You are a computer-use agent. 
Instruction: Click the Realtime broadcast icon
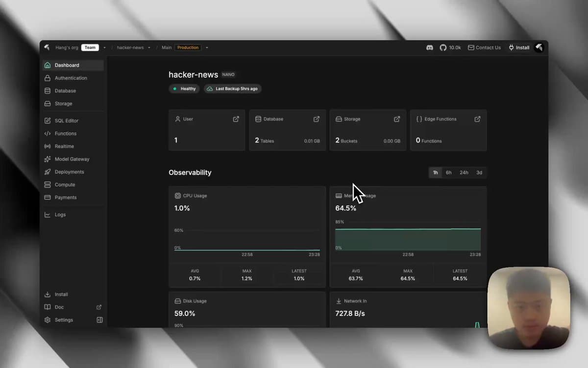pos(48,146)
